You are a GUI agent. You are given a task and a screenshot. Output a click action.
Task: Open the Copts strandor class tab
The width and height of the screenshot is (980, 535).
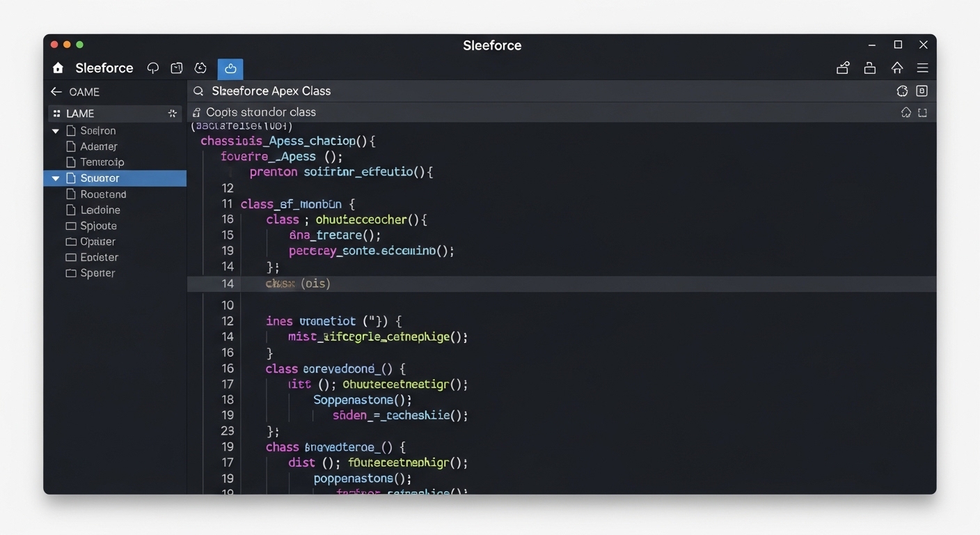[x=267, y=111]
